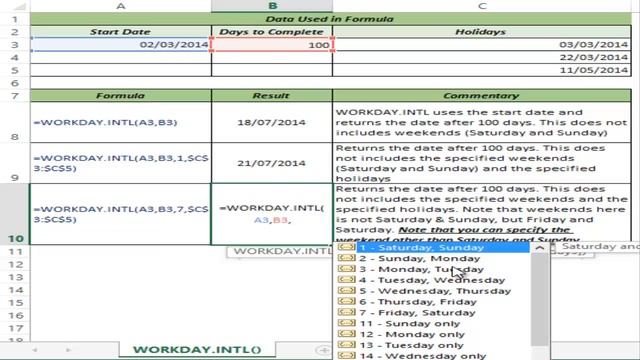
Task: Pick option 4 - Tuesday, Wednesday
Action: pos(432,280)
